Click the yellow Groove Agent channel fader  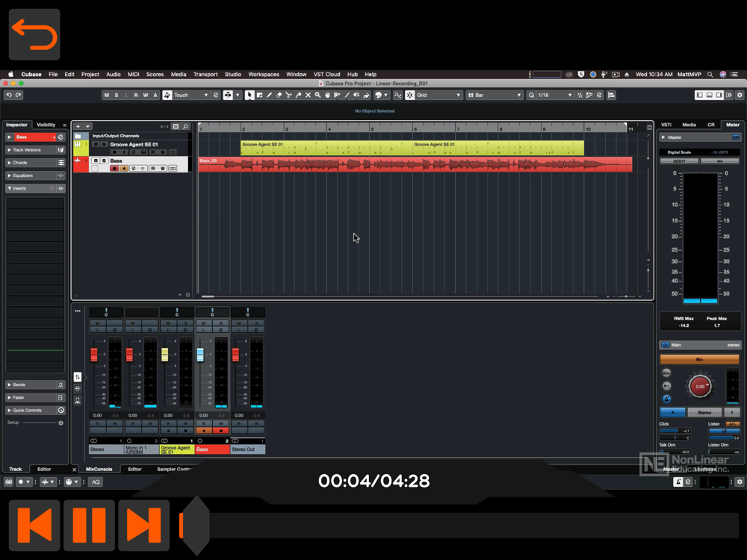pyautogui.click(x=165, y=355)
